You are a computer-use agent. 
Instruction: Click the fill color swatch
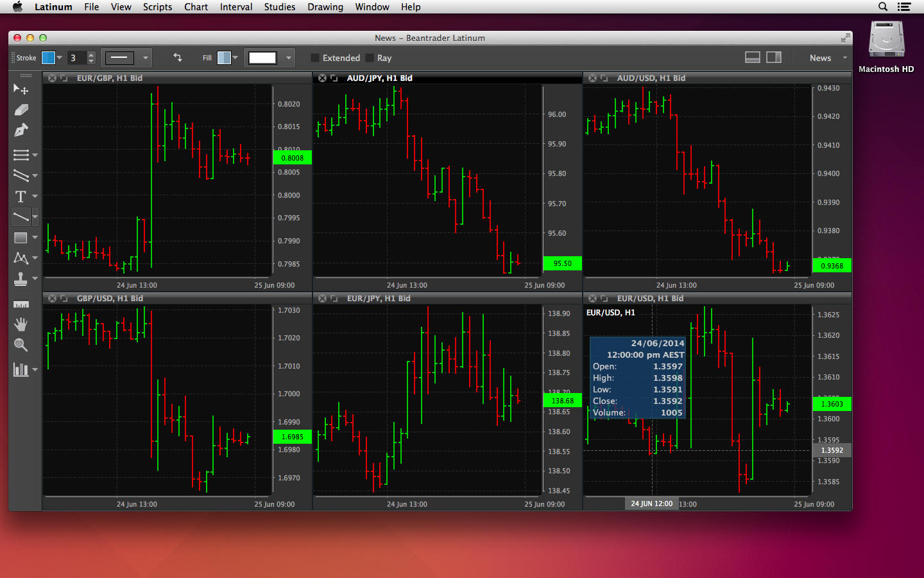[x=224, y=58]
